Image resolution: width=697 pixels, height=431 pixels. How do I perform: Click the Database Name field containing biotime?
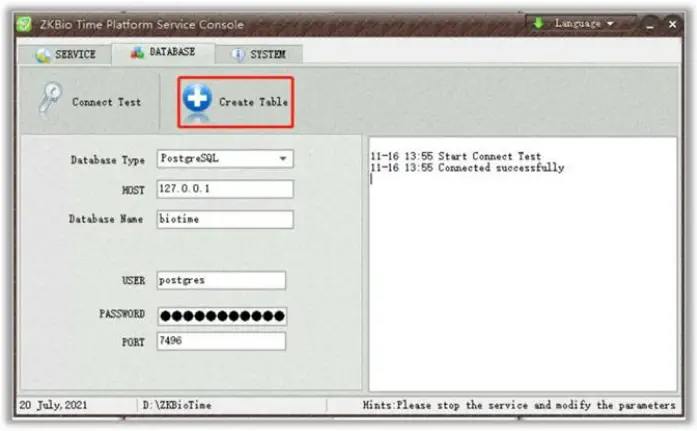click(225, 219)
